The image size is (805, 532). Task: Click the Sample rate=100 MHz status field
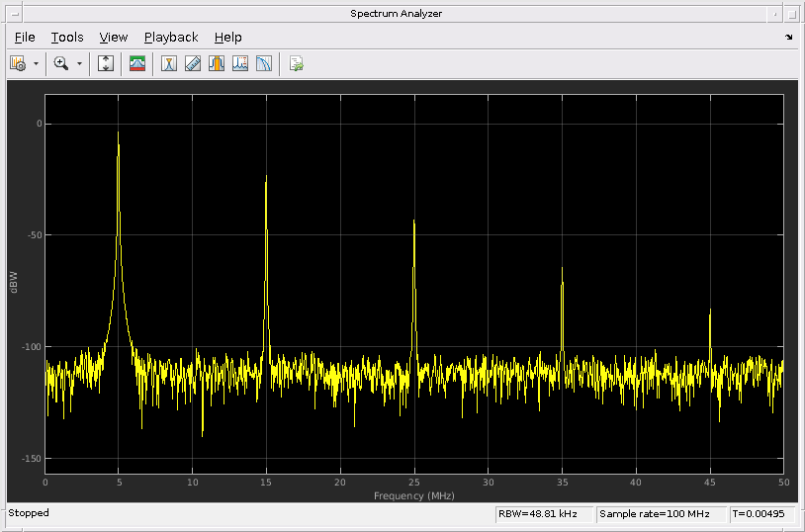[662, 514]
